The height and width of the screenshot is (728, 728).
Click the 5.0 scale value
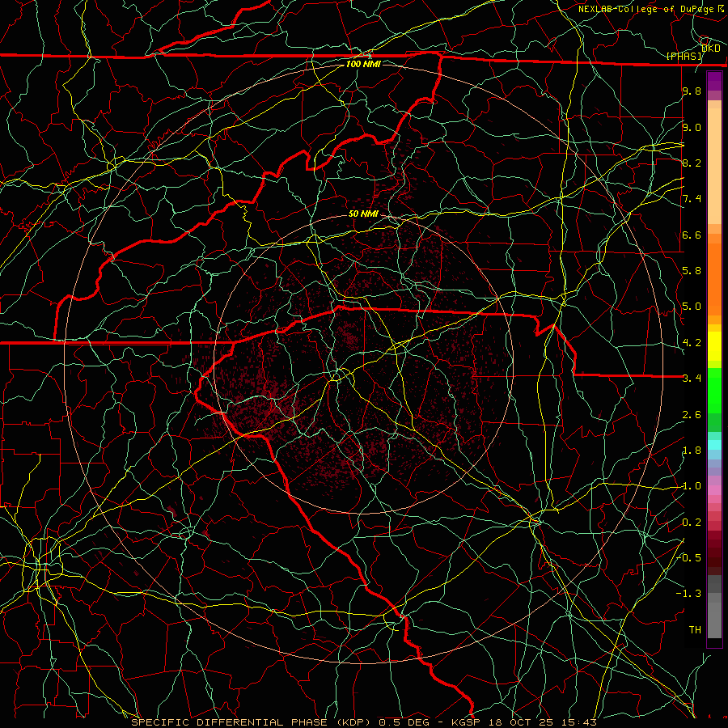tap(692, 307)
